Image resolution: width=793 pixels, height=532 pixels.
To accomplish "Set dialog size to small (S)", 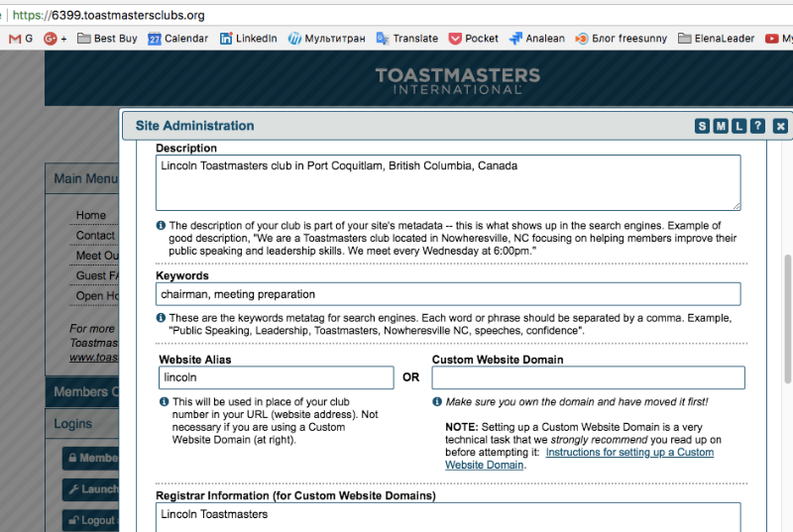I will tap(702, 126).
